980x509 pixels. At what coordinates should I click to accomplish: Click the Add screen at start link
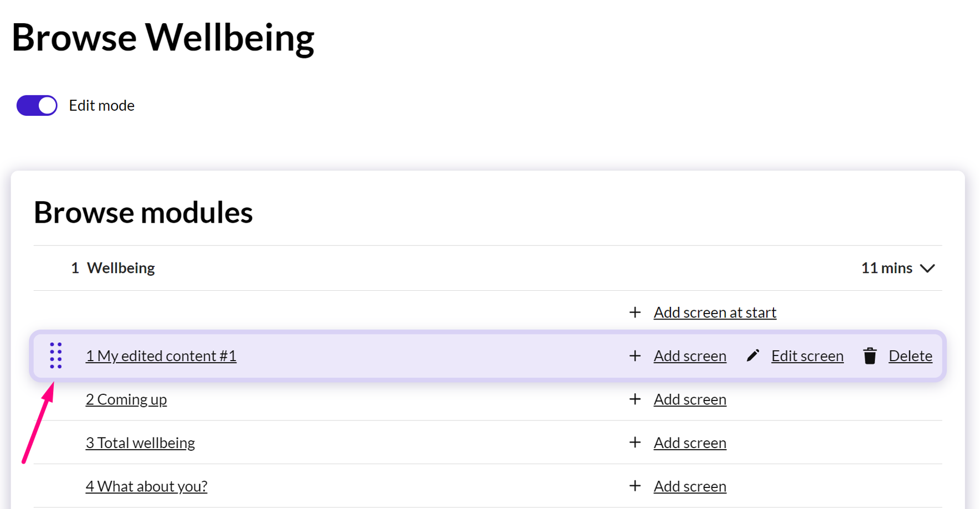tap(715, 312)
